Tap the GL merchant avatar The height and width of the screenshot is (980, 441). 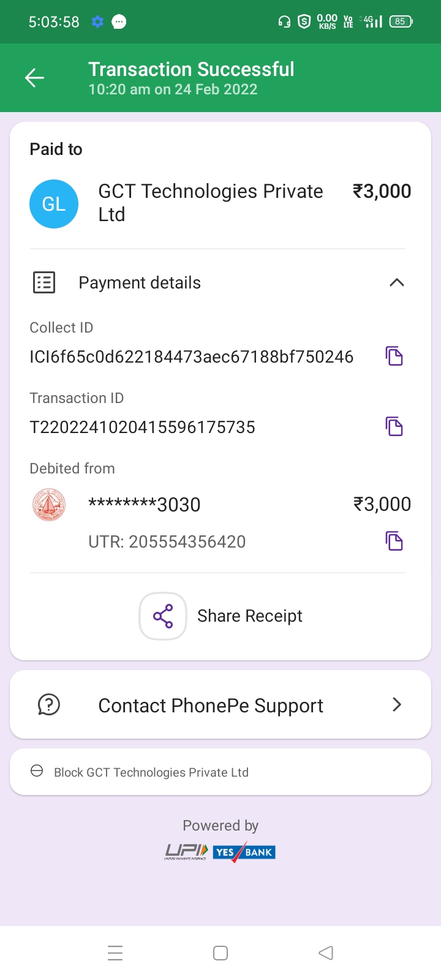point(54,204)
